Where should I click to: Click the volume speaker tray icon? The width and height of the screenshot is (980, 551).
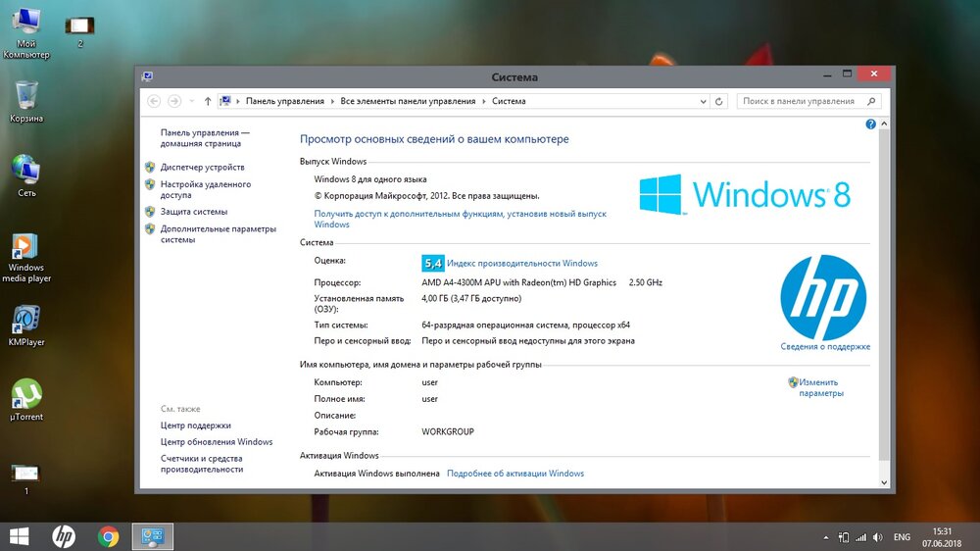coord(878,537)
